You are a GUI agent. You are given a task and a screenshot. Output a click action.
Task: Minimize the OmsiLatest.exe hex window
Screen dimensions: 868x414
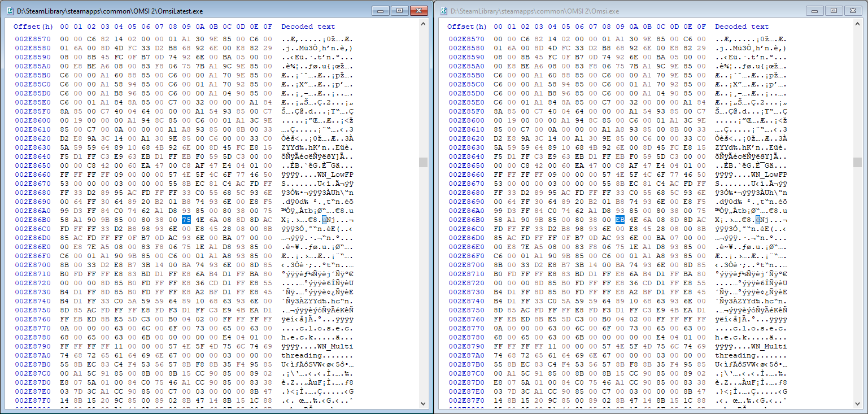click(x=381, y=11)
